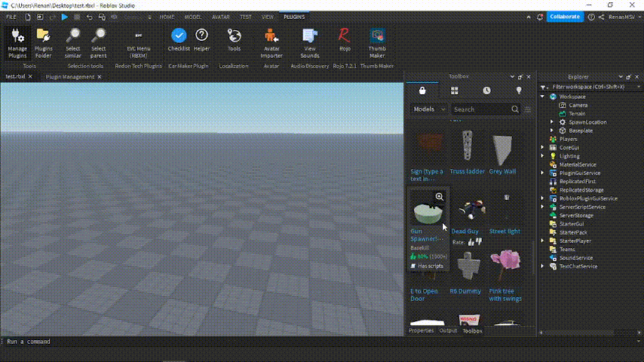Start playtest with the Play button
Image resolution: width=644 pixels, height=362 pixels.
(65, 17)
